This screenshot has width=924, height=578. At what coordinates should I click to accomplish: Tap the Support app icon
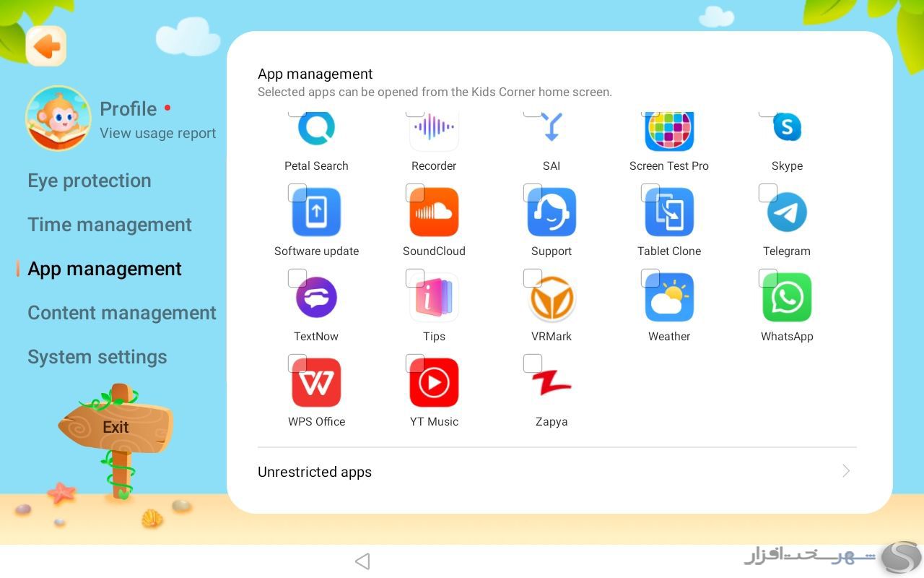552,212
